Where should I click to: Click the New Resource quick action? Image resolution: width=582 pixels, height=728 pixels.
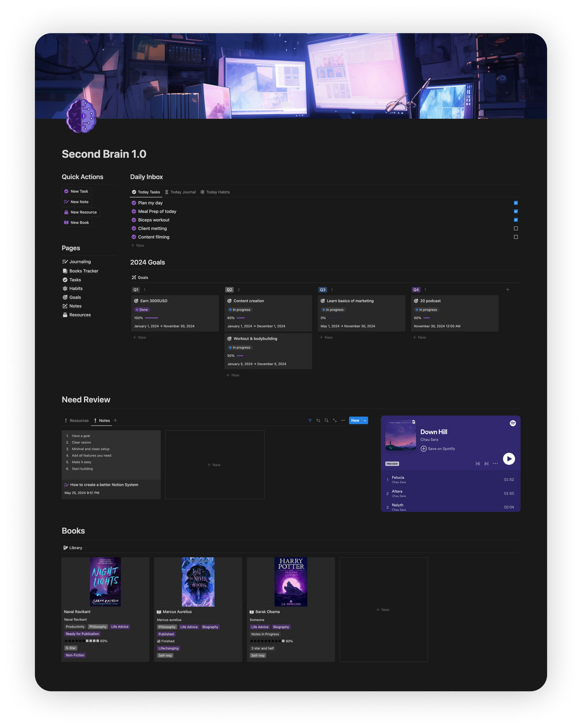pos(81,212)
